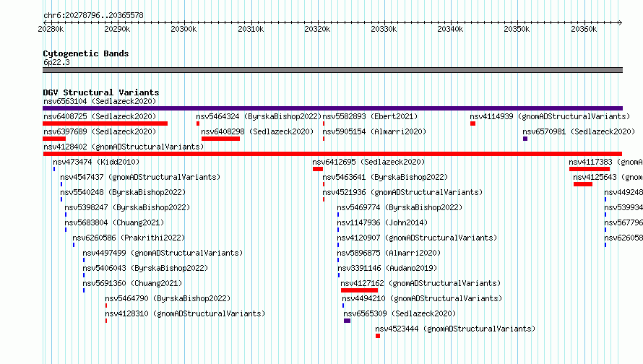Click the 20320k ruler label
643x364 pixels.
[x=317, y=29]
